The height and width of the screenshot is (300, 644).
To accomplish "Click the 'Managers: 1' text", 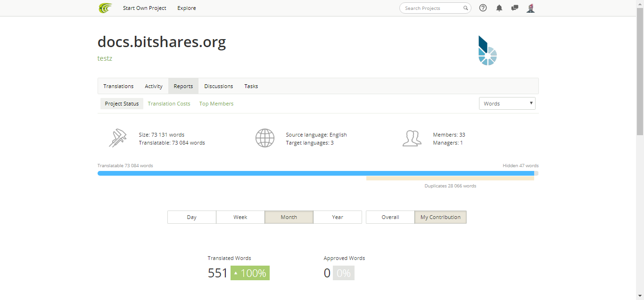I will pyautogui.click(x=448, y=143).
